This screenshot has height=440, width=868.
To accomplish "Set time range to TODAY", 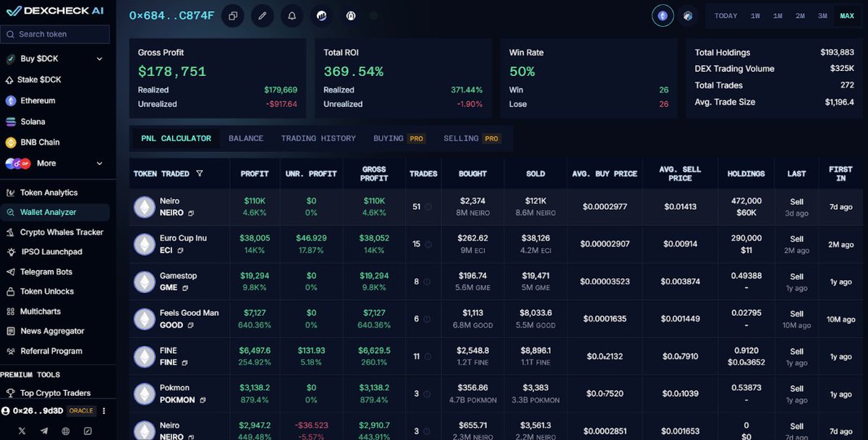I will (x=726, y=16).
